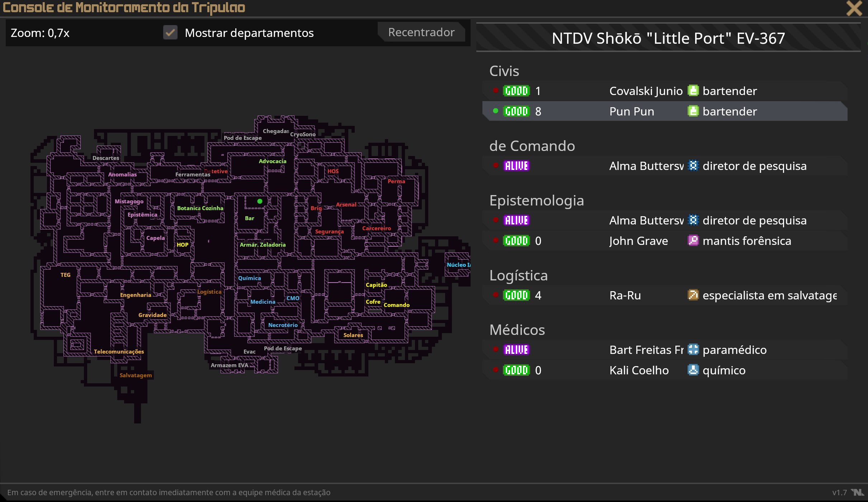868x502 pixels.
Task: Click the Capitão label on the map
Action: 376,285
